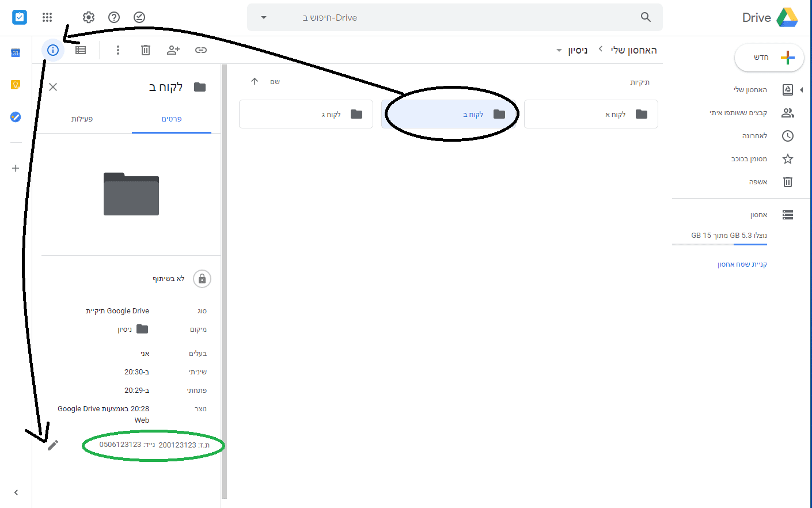
Task: Click the Google Drive logo
Action: click(787, 17)
